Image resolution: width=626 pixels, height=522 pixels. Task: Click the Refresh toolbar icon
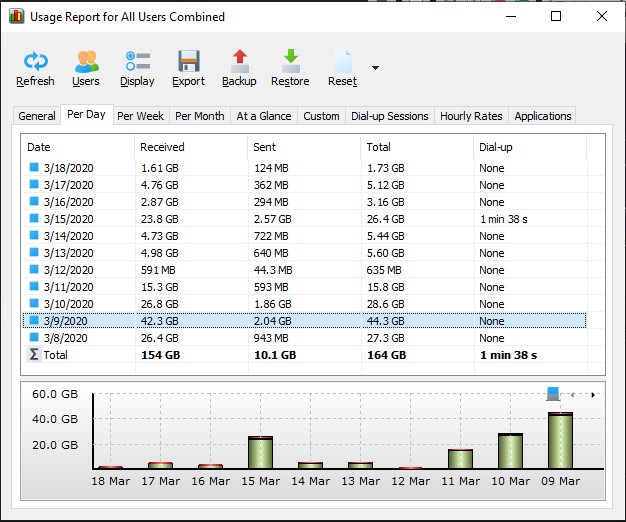tap(36, 61)
